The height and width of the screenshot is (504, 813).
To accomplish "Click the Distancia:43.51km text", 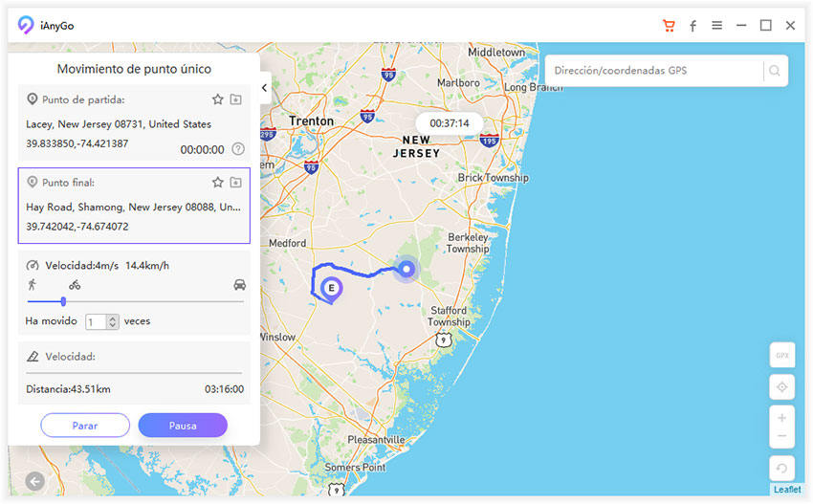I will (68, 389).
